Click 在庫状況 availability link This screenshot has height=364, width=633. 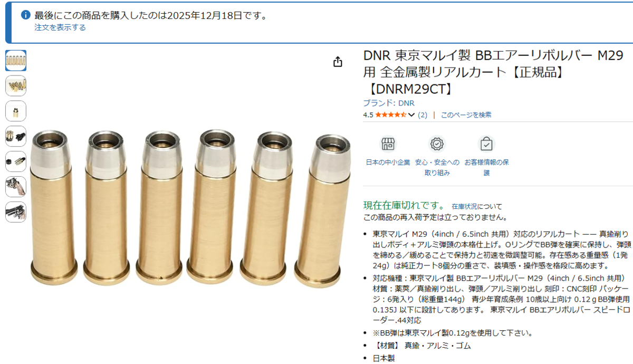click(462, 206)
